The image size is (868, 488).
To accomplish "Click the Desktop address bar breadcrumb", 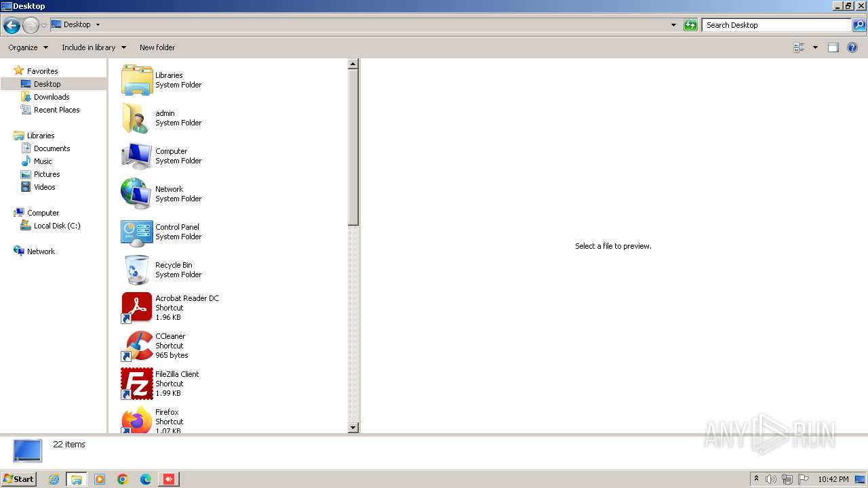I will click(x=77, y=24).
